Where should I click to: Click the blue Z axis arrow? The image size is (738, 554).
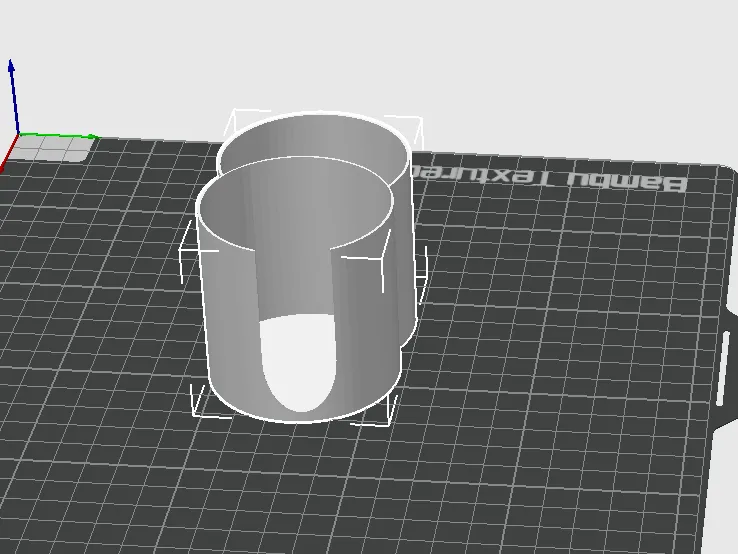pyautogui.click(x=14, y=96)
